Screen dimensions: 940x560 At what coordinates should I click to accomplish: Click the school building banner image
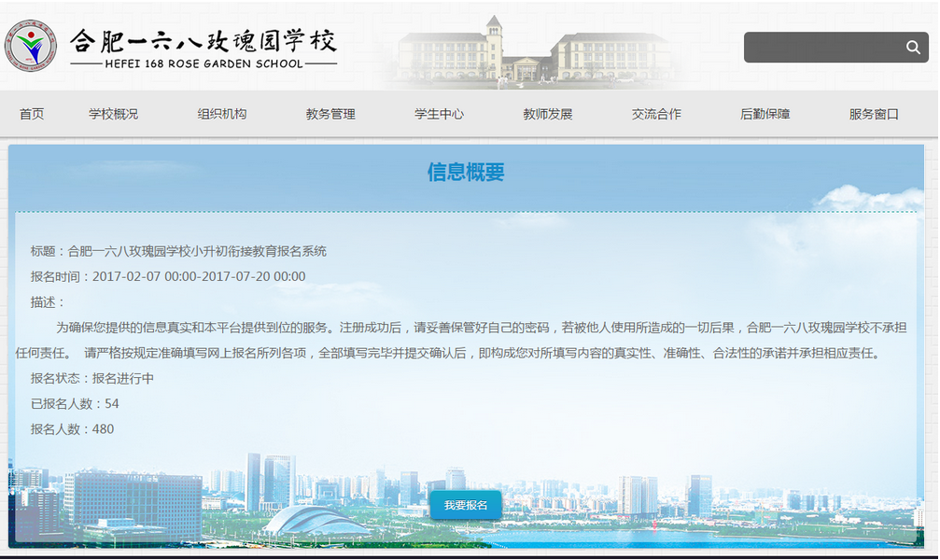528,54
